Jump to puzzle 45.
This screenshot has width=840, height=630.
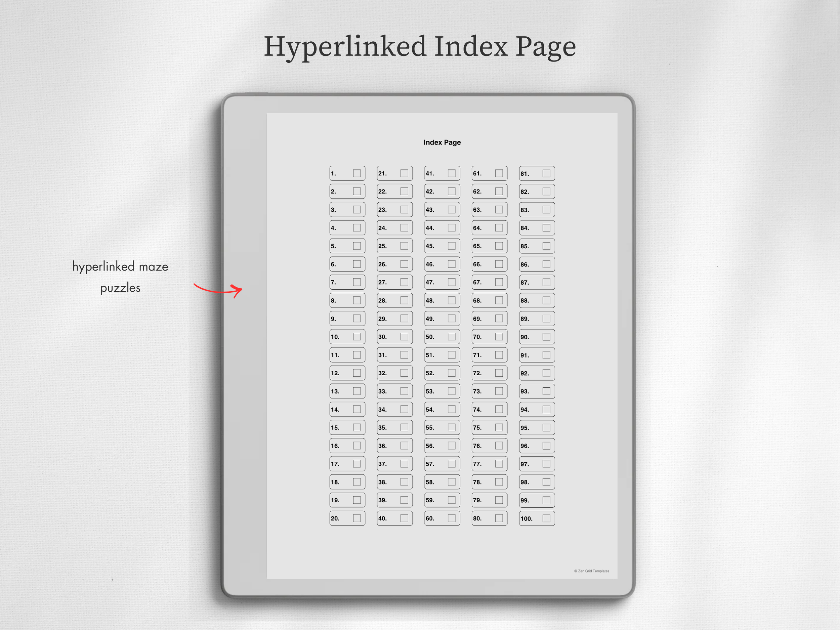click(x=442, y=246)
